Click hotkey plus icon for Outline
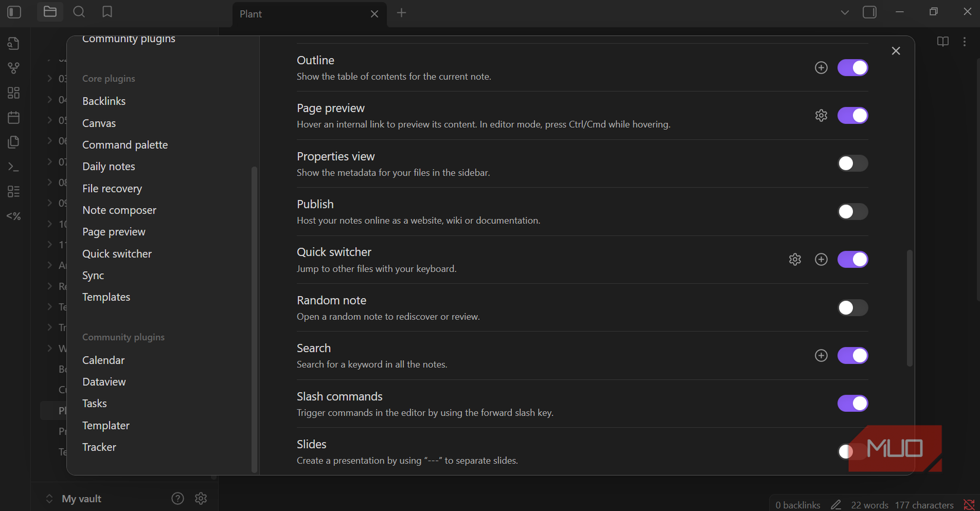The width and height of the screenshot is (980, 511). click(x=821, y=68)
